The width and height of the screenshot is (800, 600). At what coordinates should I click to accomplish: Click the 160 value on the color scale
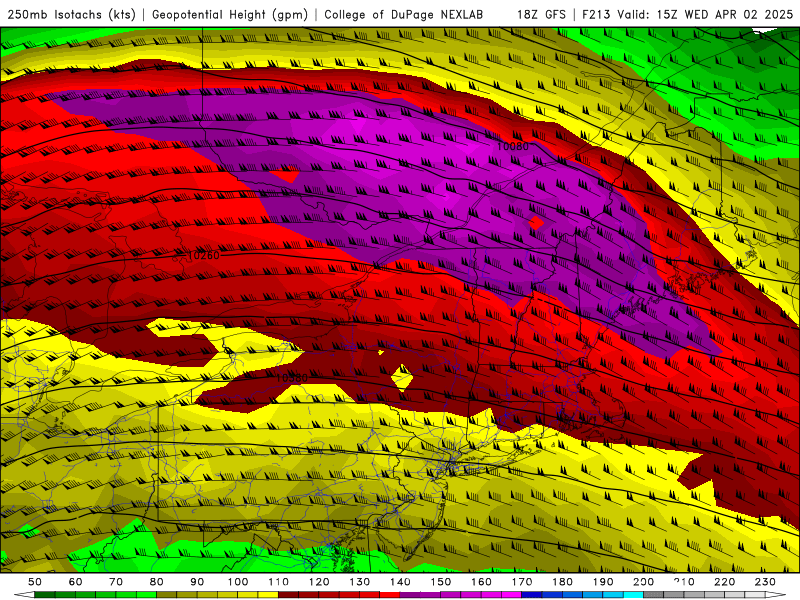[x=481, y=582]
